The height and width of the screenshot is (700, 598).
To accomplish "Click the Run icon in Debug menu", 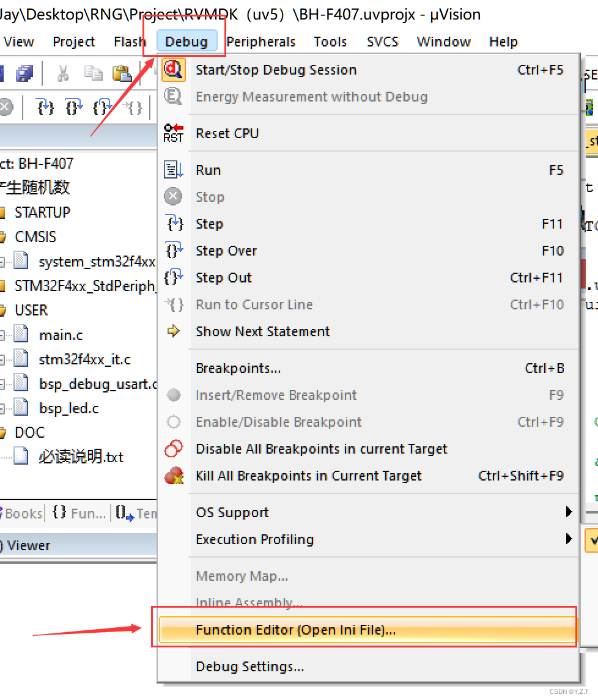I will tap(173, 169).
